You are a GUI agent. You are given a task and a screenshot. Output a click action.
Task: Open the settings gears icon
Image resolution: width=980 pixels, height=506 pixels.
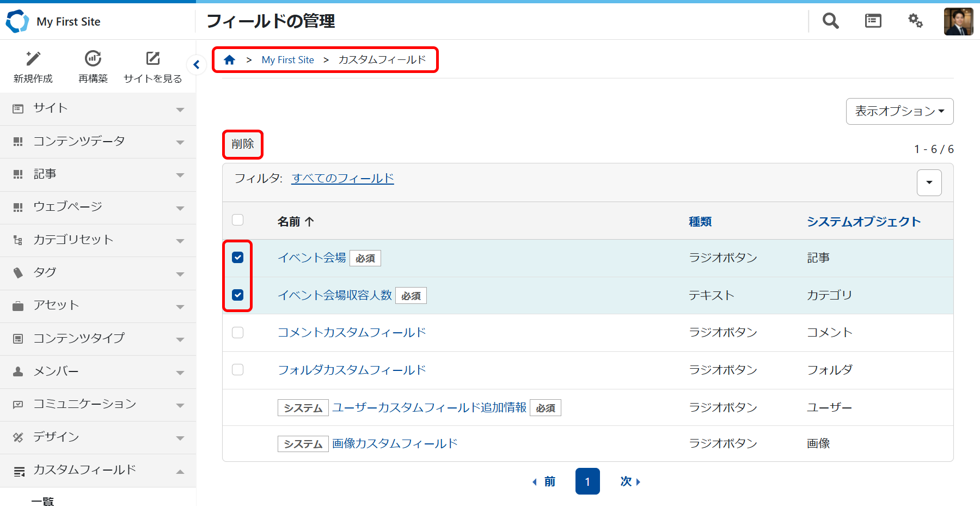915,21
